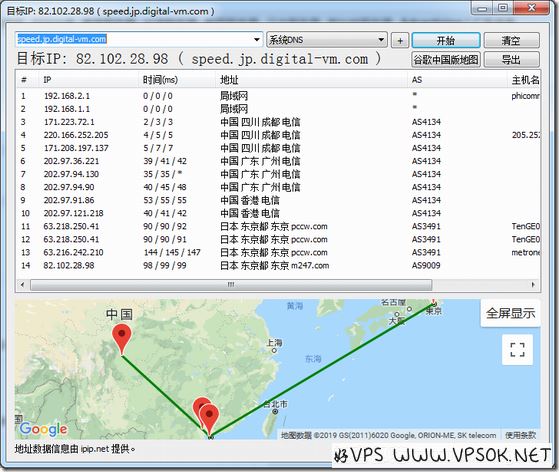559x472 pixels.
Task: Select hop 13 IP 63.216.242.210
Action: click(x=73, y=252)
